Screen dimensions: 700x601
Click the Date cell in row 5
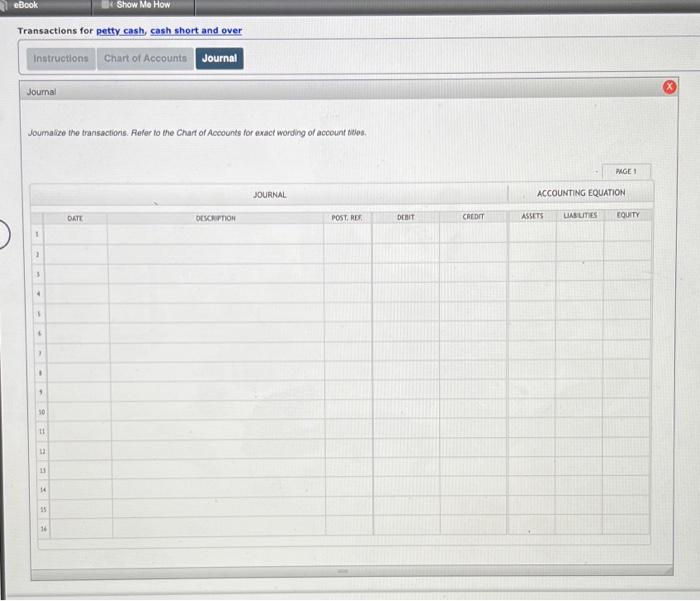coord(77,313)
